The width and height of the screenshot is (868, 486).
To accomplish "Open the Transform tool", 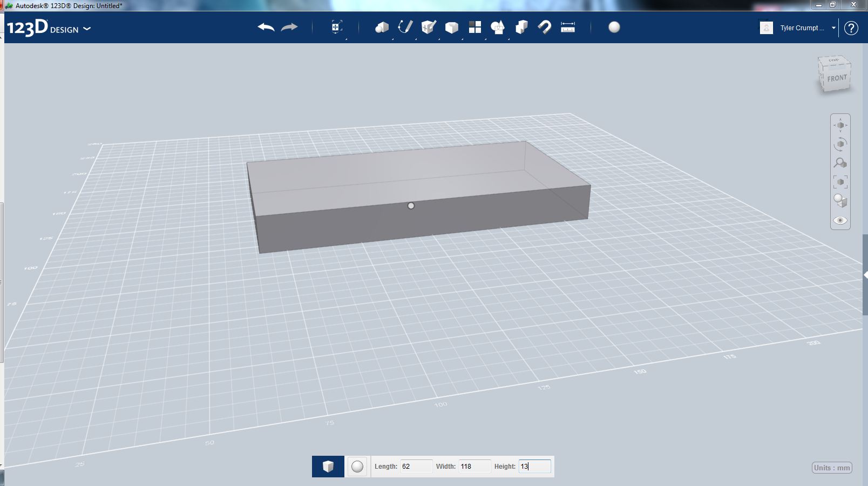I will (336, 27).
